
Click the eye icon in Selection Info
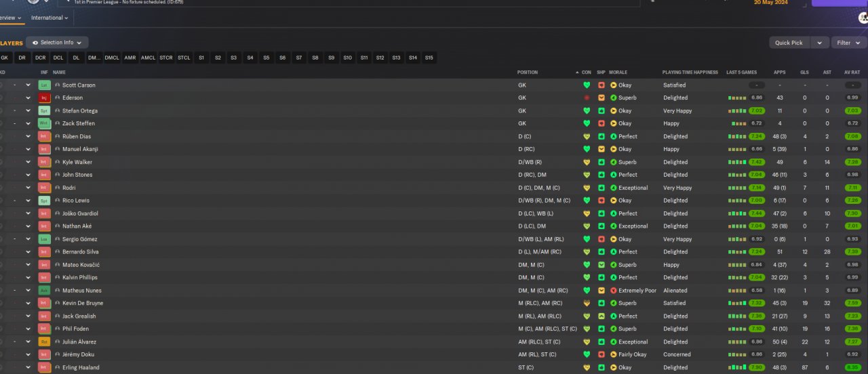point(35,43)
